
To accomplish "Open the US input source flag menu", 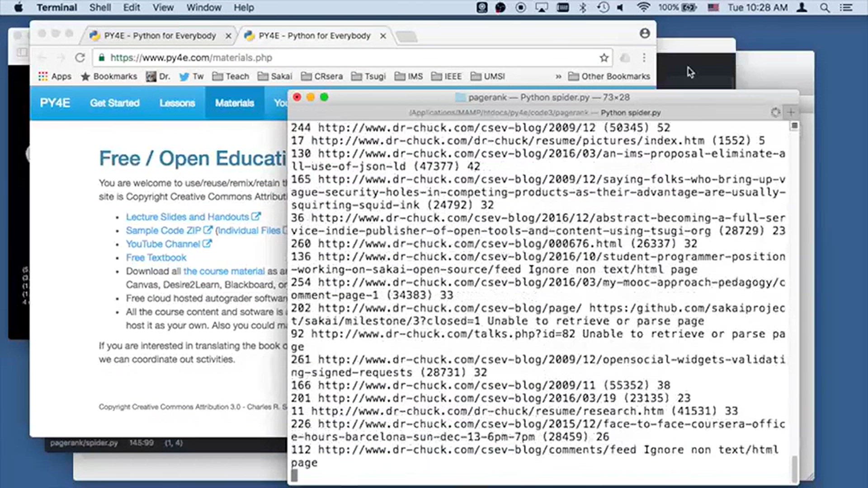I will [713, 7].
